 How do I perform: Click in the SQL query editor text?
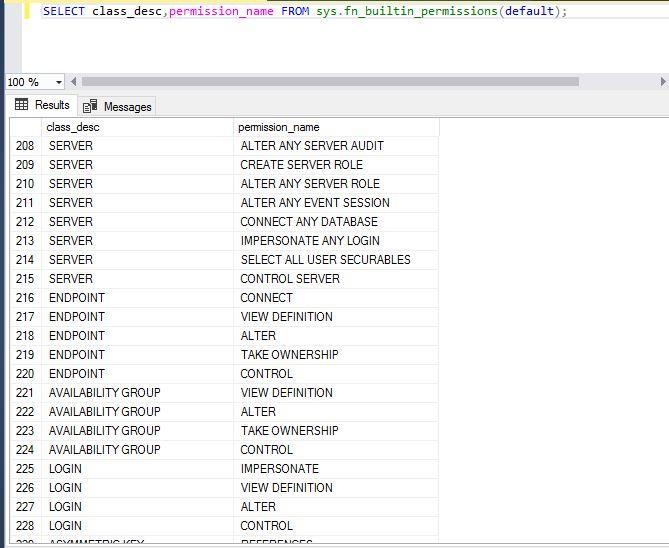(x=305, y=11)
